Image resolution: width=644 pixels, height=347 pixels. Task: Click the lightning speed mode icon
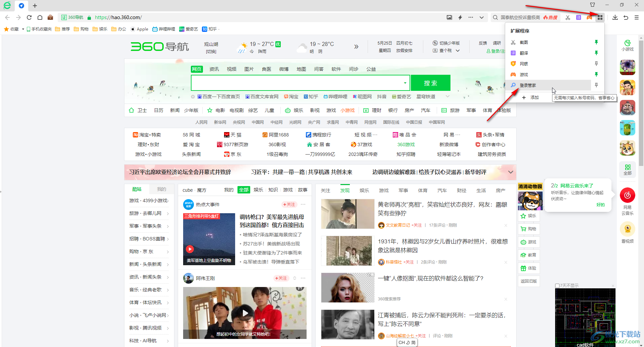(460, 17)
